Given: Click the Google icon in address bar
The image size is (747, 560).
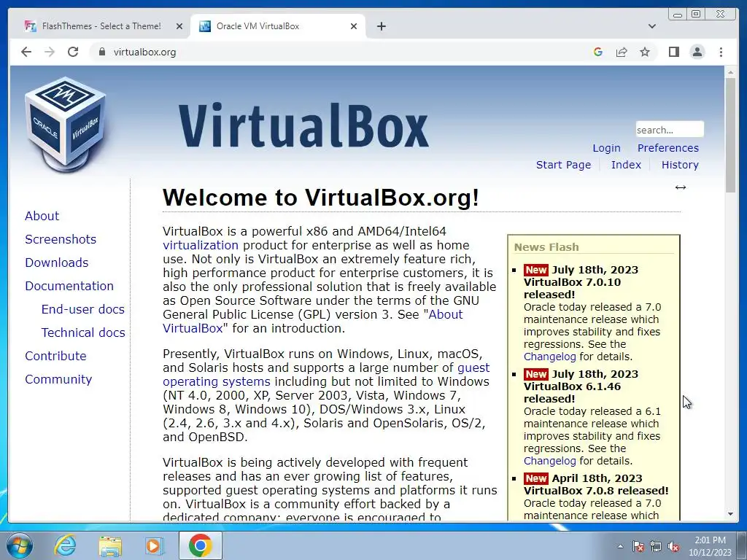Looking at the screenshot, I should click(x=598, y=52).
